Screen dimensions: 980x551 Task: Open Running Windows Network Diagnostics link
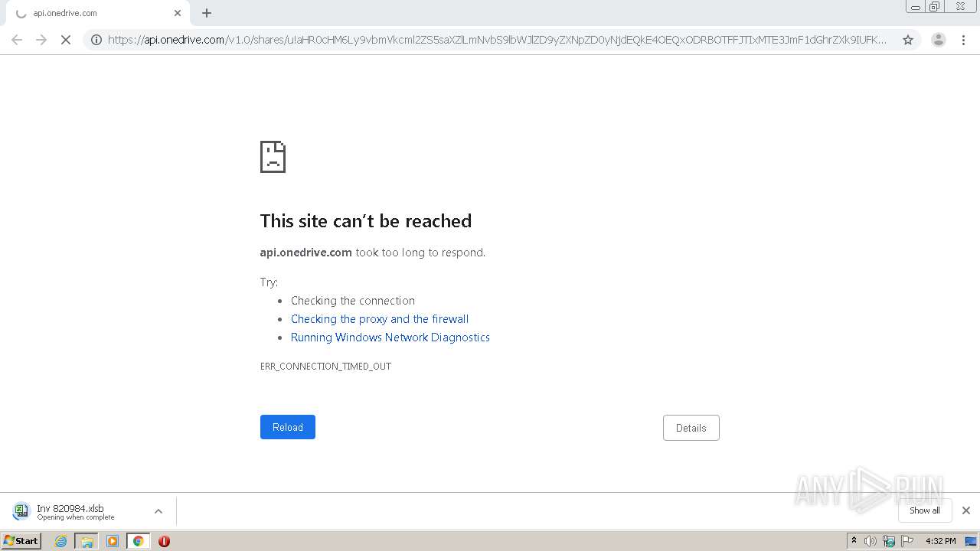click(x=390, y=337)
